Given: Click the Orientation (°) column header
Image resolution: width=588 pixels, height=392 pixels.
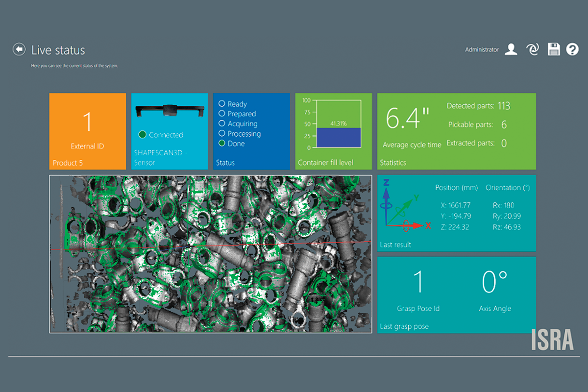Looking at the screenshot, I should [508, 188].
